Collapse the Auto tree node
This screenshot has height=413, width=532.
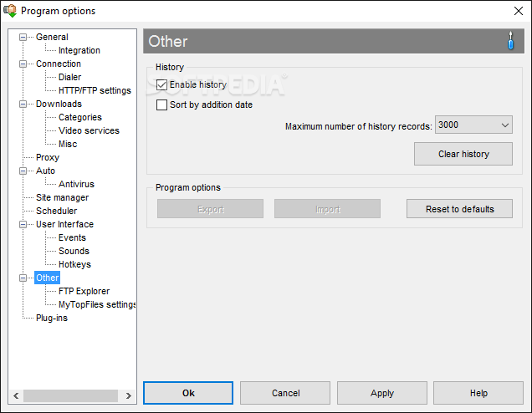pyautogui.click(x=23, y=171)
